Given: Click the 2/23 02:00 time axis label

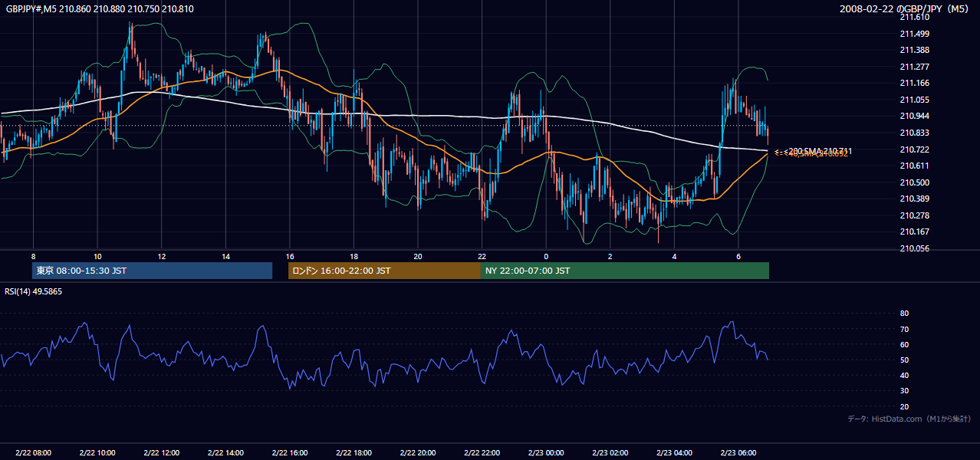Looking at the screenshot, I should 610,453.
